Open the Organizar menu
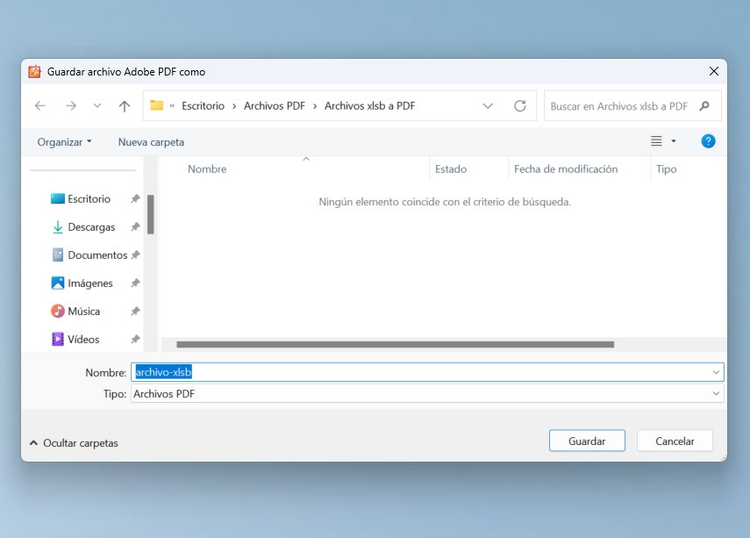Viewport: 750px width, 538px height. tap(64, 142)
